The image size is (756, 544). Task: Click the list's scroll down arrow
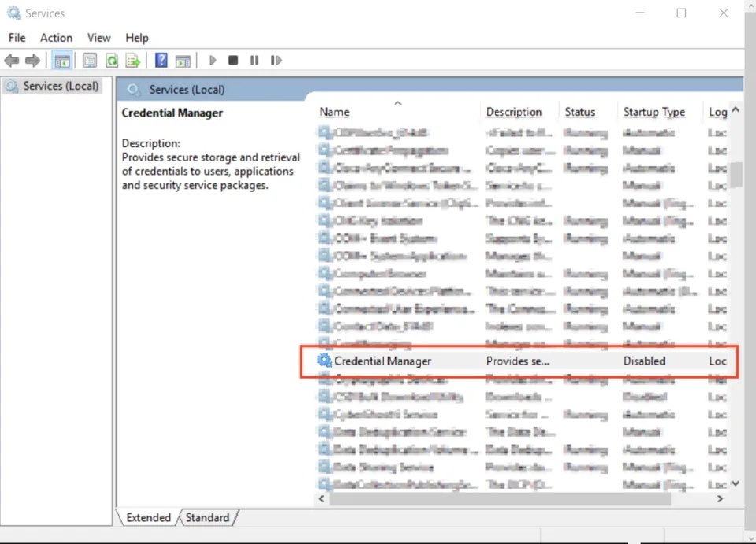pyautogui.click(x=736, y=483)
